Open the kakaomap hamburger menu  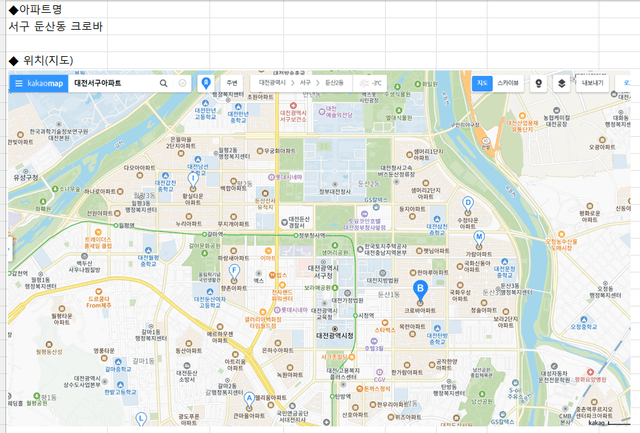[x=18, y=83]
